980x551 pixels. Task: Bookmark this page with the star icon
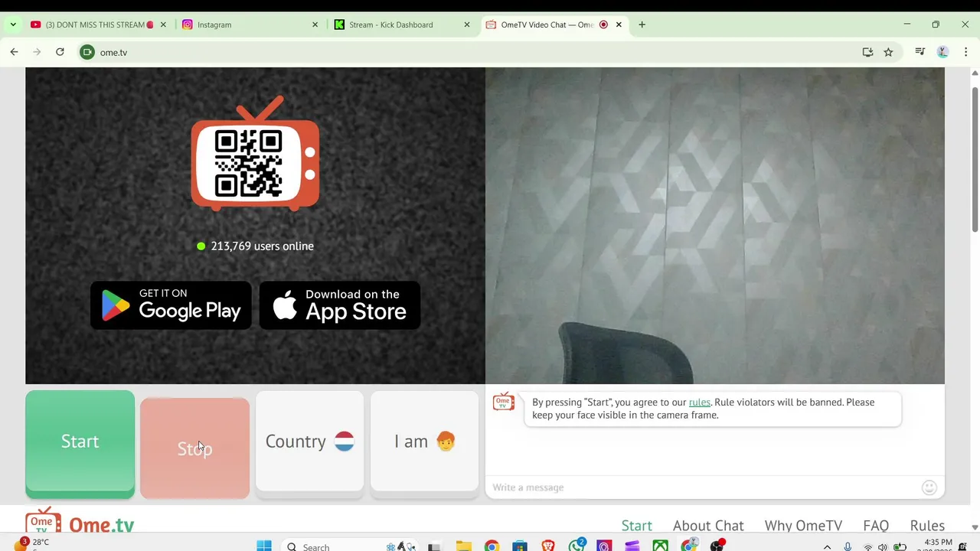click(888, 52)
